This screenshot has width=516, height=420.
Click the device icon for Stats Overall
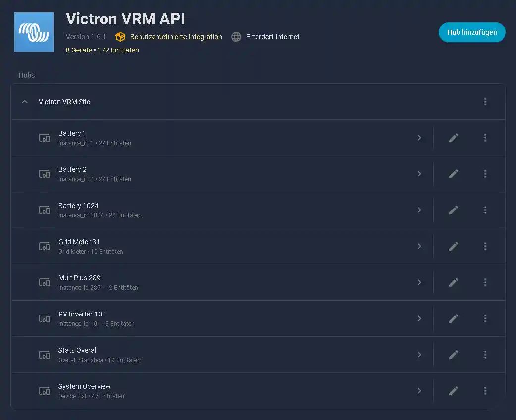click(x=45, y=355)
